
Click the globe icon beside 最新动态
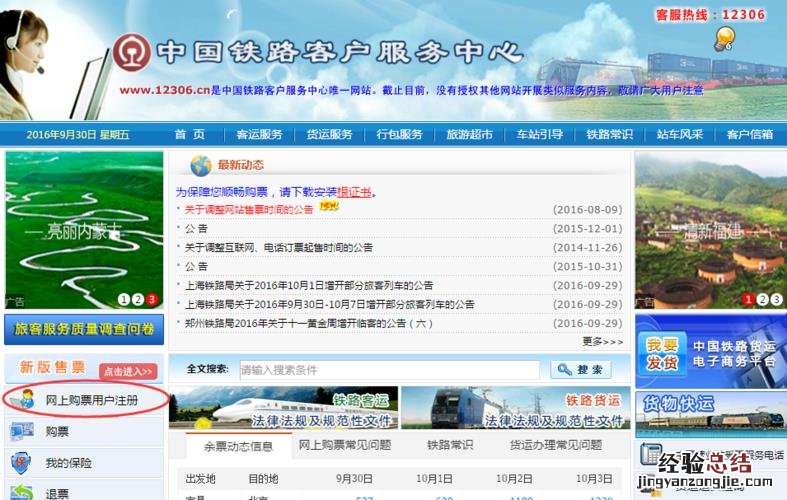click(x=200, y=165)
